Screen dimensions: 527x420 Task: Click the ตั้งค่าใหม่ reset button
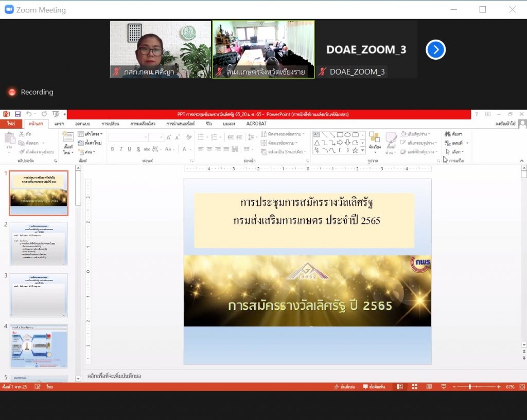pos(90,143)
